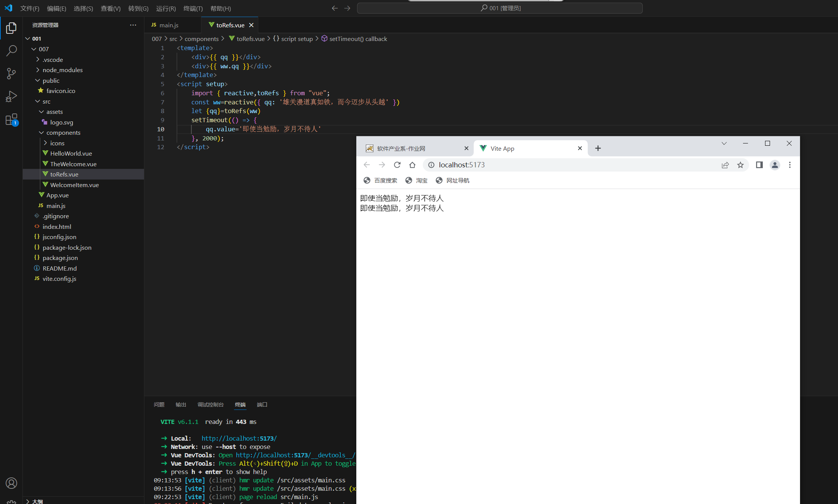838x504 pixels.
Task: Open the Explorer view in activity bar
Action: [11, 28]
